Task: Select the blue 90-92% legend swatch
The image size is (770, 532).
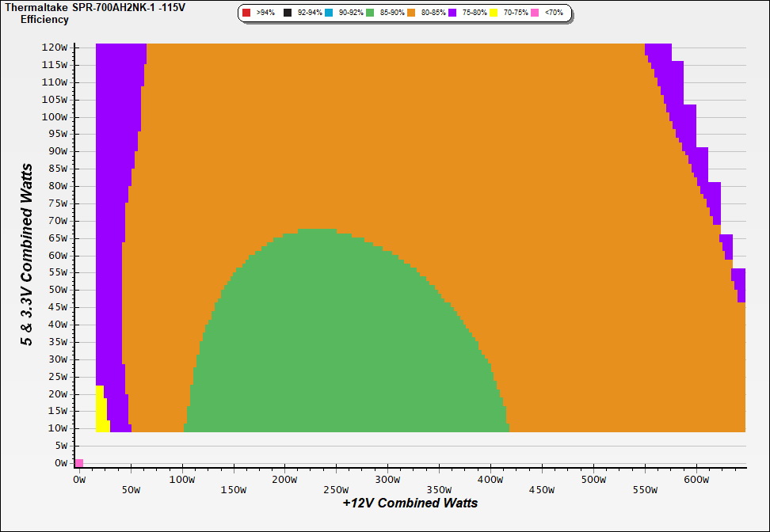Action: [x=329, y=13]
